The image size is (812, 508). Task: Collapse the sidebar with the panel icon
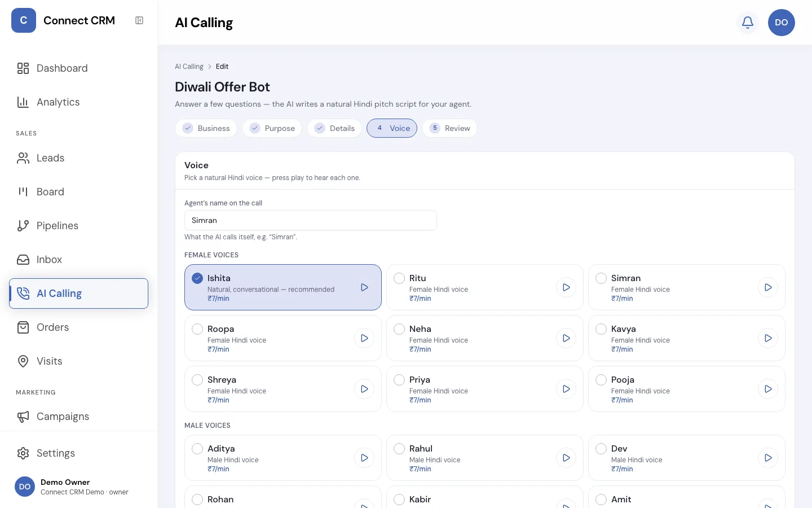pyautogui.click(x=139, y=21)
